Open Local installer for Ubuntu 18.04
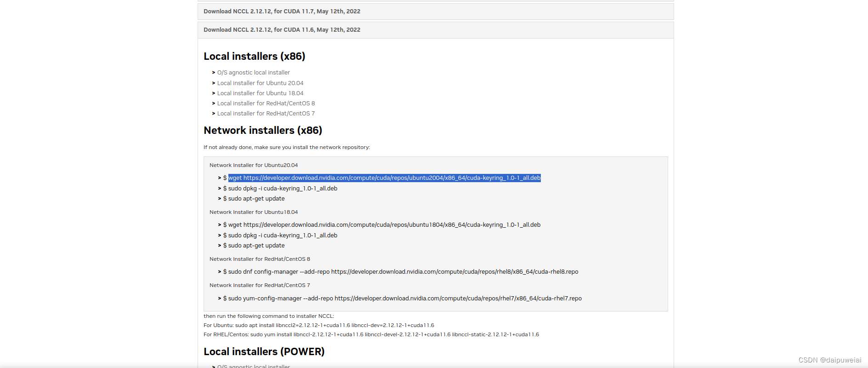Image resolution: width=868 pixels, height=368 pixels. (x=260, y=93)
